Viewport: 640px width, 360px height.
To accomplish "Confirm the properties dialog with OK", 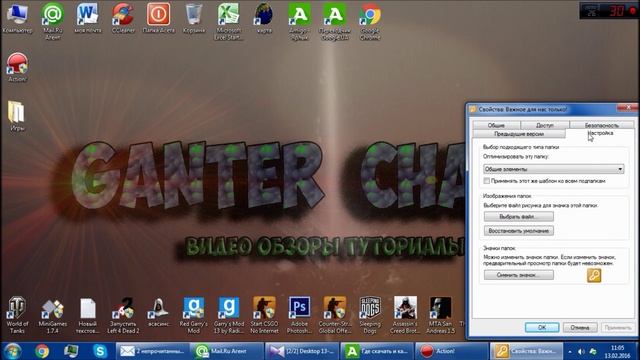I will 542,327.
